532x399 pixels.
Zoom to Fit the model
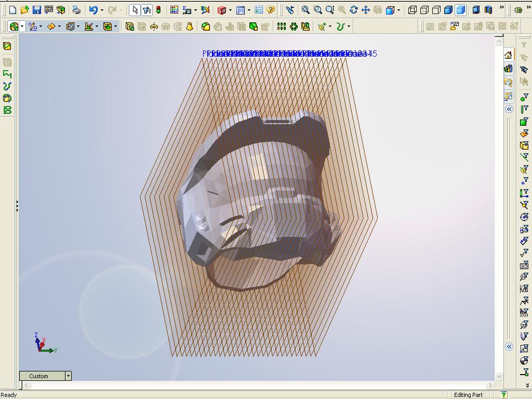tap(305, 10)
